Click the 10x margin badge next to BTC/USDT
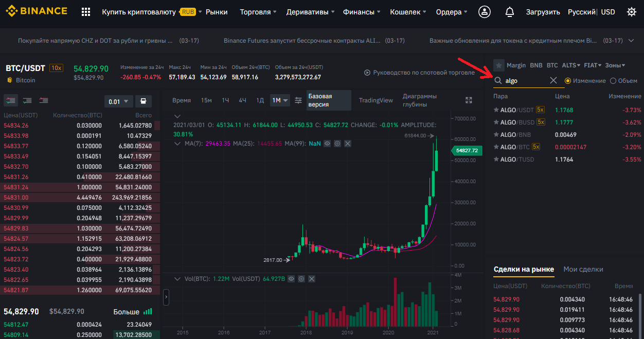 [x=56, y=68]
